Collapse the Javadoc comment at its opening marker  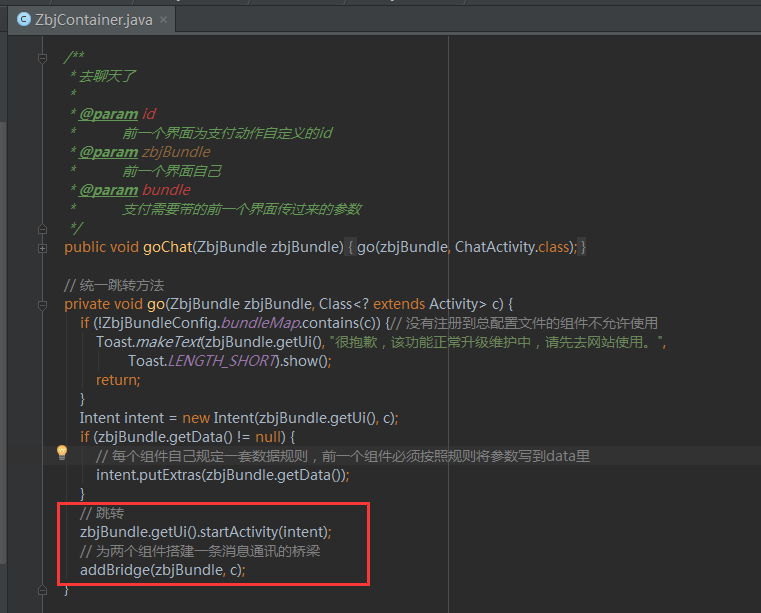pyautogui.click(x=43, y=58)
